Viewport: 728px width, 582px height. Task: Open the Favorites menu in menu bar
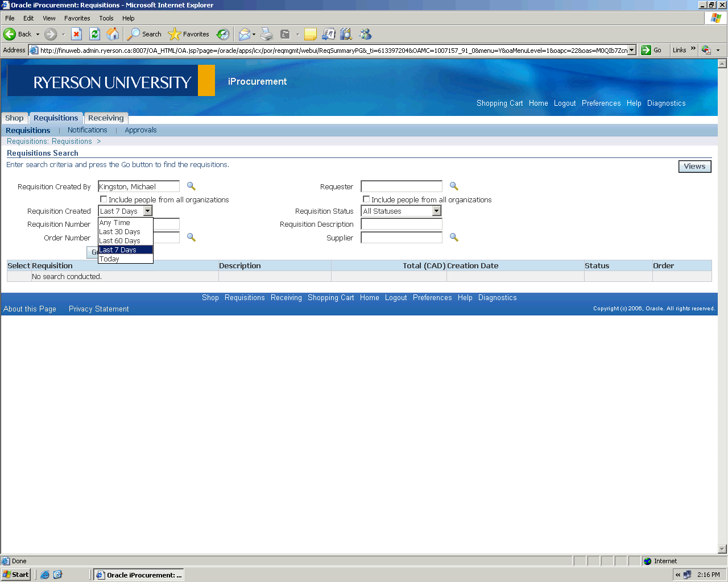77,18
